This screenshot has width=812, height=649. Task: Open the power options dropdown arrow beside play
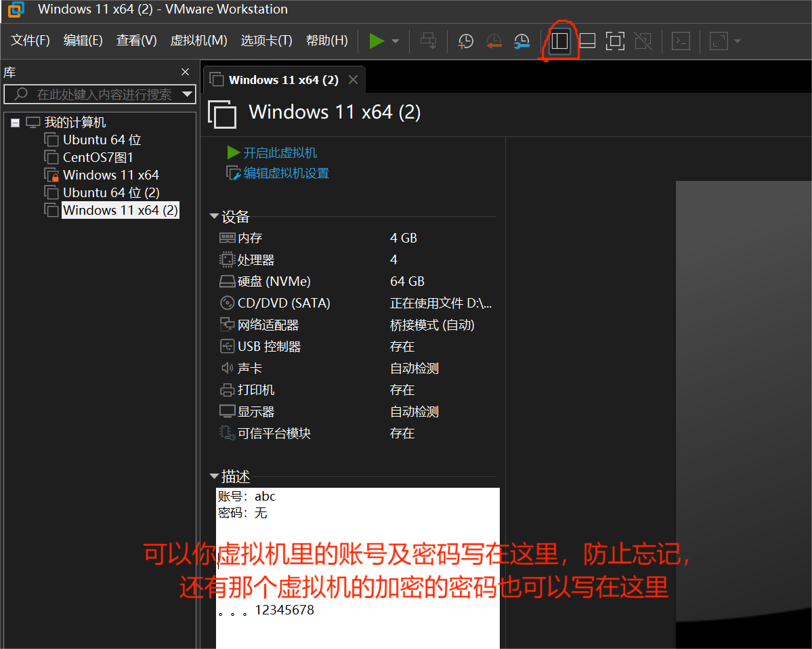396,41
